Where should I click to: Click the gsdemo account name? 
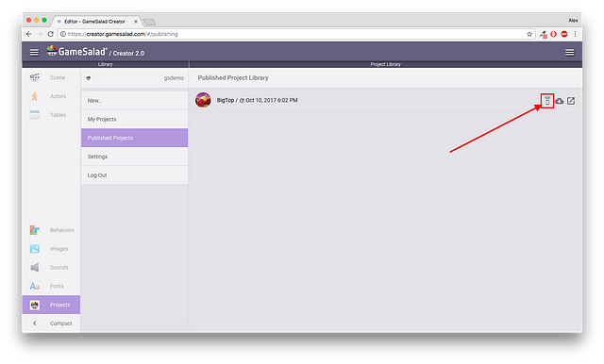[174, 78]
